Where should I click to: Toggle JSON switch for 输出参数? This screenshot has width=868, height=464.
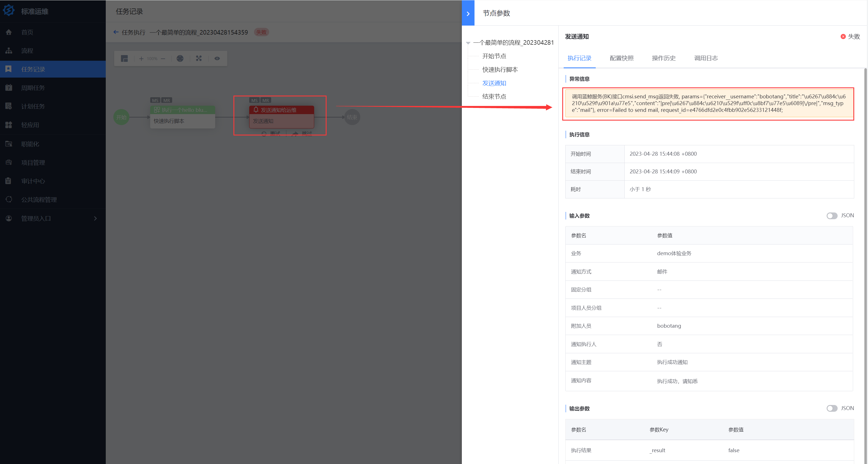(x=832, y=408)
